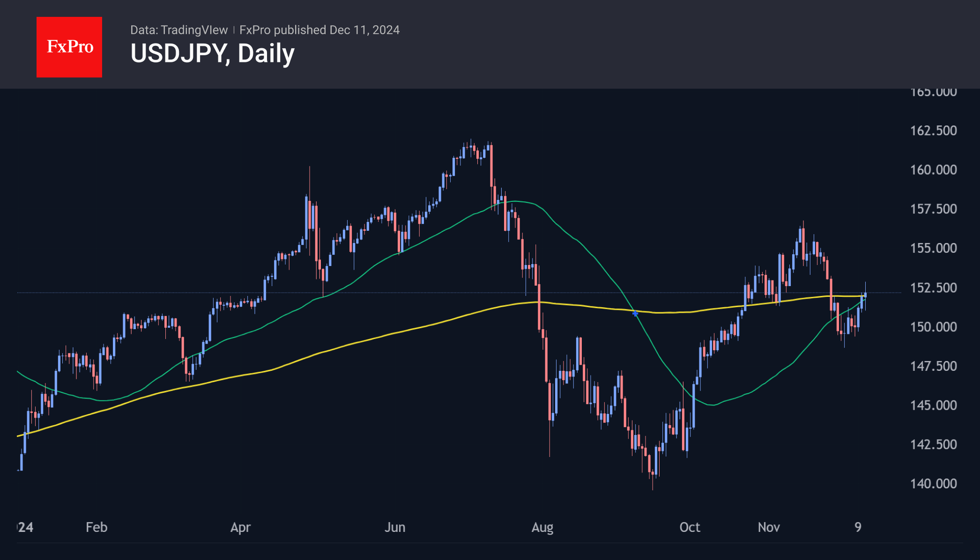The width and height of the screenshot is (980, 560).
Task: Select the Aug date axis label
Action: coord(542,527)
